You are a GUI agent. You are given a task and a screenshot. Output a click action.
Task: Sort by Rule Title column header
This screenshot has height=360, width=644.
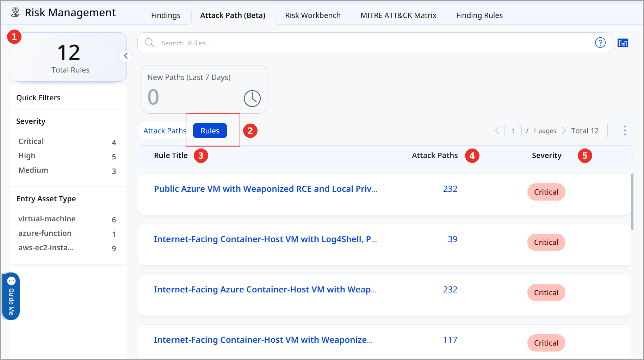(x=171, y=156)
